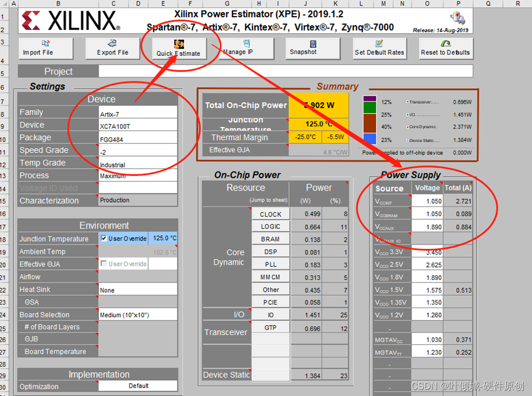Click the VCCINT voltage cell 1.050

pos(427,201)
